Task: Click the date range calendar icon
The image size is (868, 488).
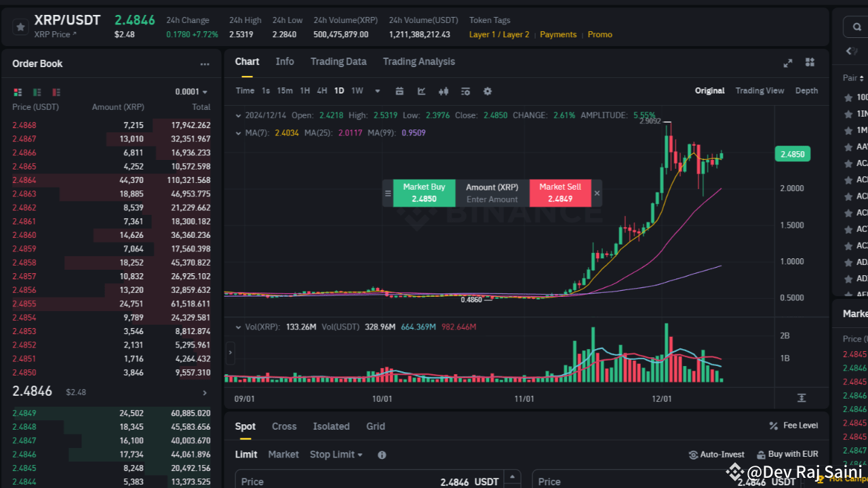Action: click(x=399, y=90)
